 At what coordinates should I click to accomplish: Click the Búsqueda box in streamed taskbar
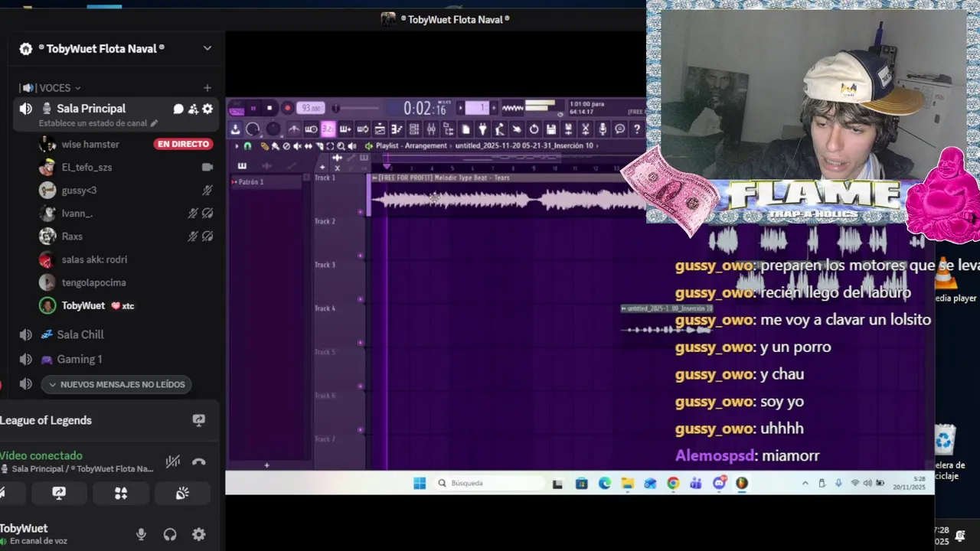488,483
